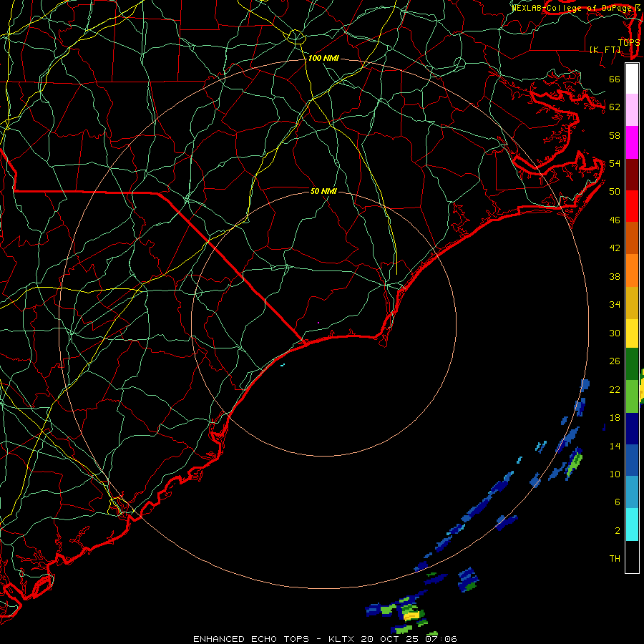Click the legend value 26
Image resolution: width=644 pixels, height=644 pixels.
pyautogui.click(x=615, y=361)
